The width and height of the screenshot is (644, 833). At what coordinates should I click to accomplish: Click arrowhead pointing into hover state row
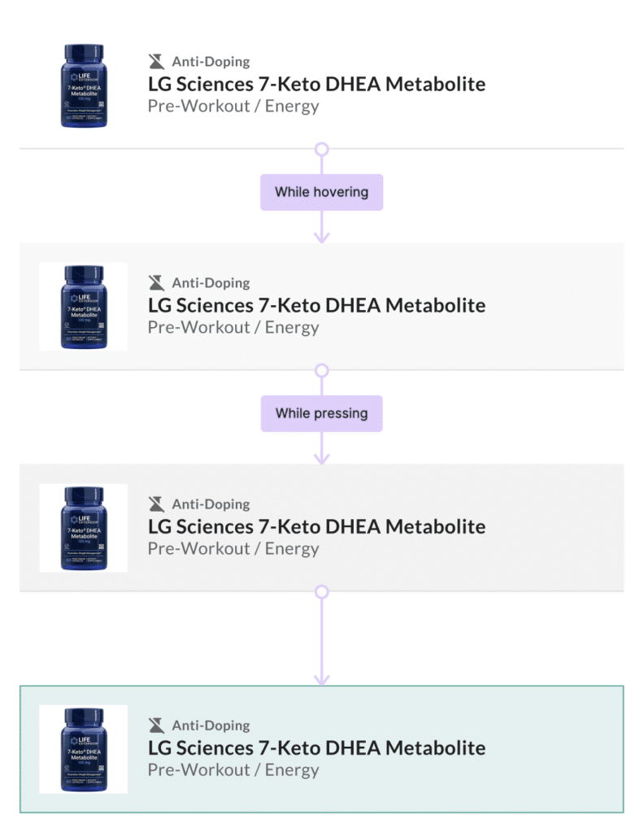(322, 238)
